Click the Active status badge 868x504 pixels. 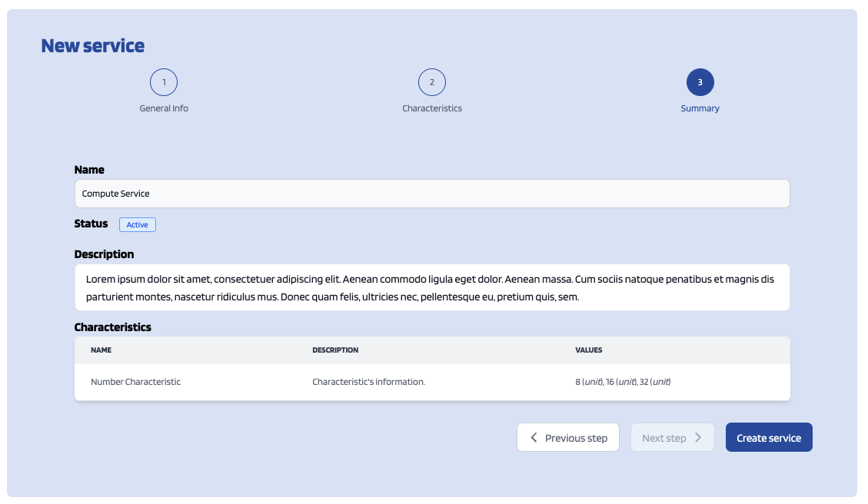coord(138,224)
